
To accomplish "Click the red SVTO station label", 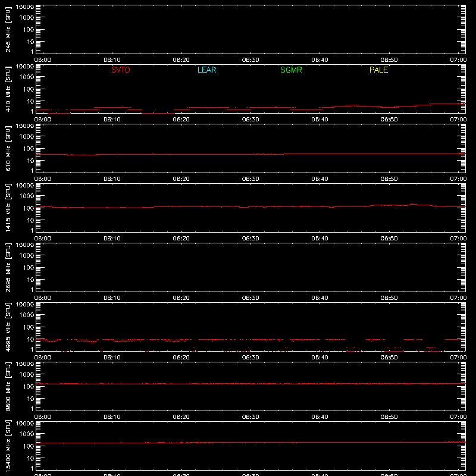I will [x=121, y=70].
